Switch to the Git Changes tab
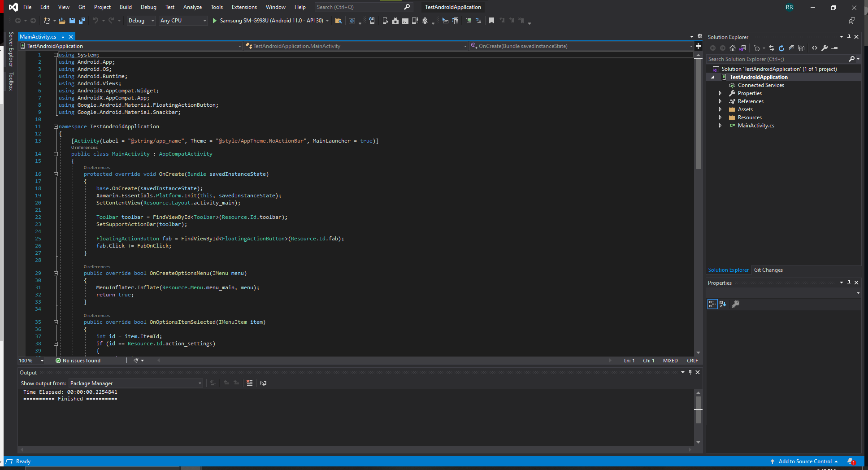The height and width of the screenshot is (470, 868). 768,270
